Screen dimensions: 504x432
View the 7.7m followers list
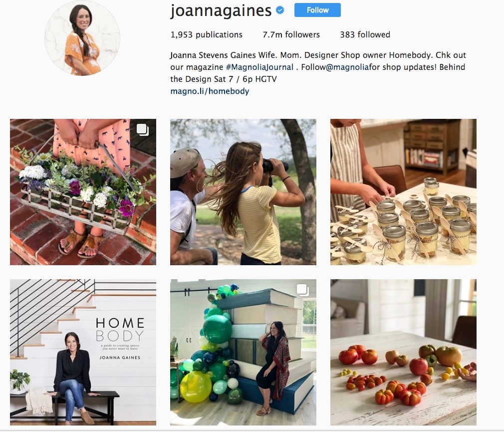[291, 35]
